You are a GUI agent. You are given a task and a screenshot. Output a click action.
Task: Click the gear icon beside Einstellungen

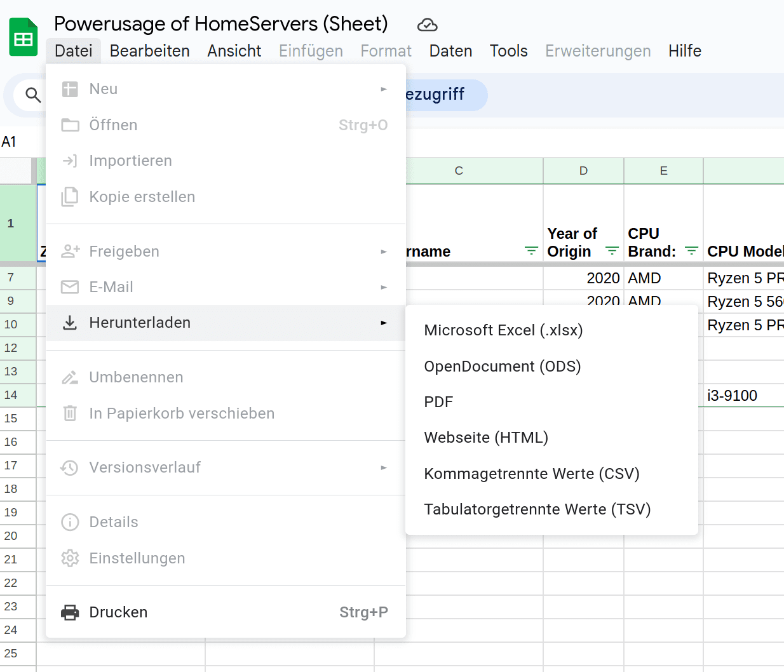pyautogui.click(x=70, y=558)
